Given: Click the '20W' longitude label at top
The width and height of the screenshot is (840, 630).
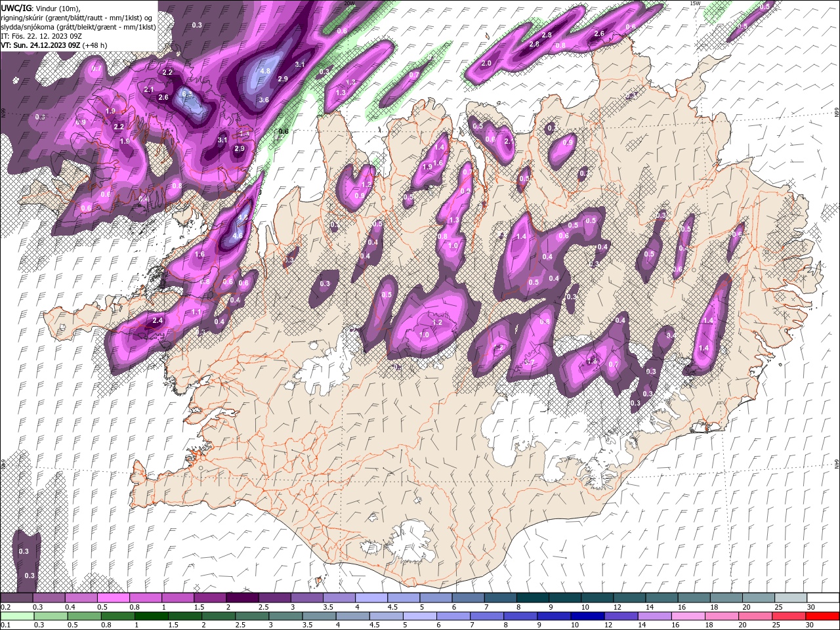Looking at the screenshot, I should coord(349,3).
